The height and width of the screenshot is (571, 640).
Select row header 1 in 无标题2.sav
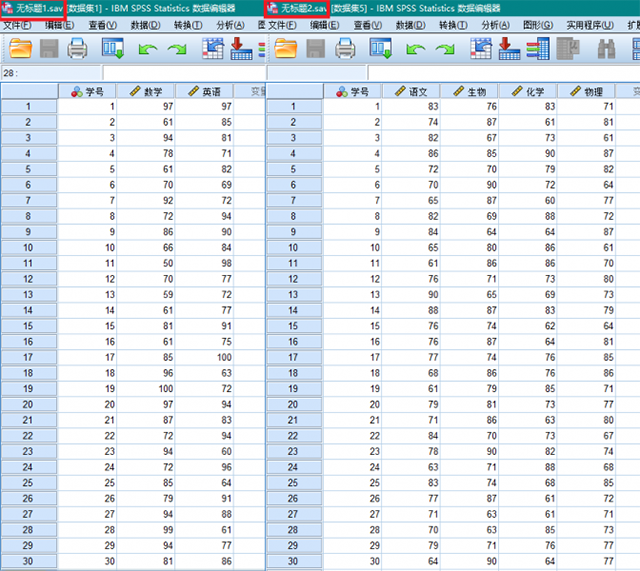click(294, 107)
